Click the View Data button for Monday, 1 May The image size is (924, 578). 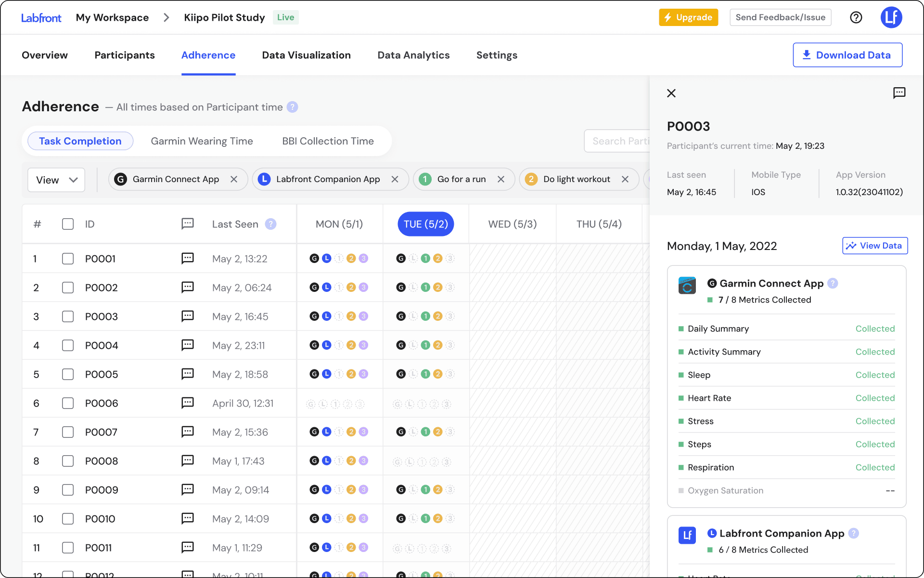click(874, 246)
